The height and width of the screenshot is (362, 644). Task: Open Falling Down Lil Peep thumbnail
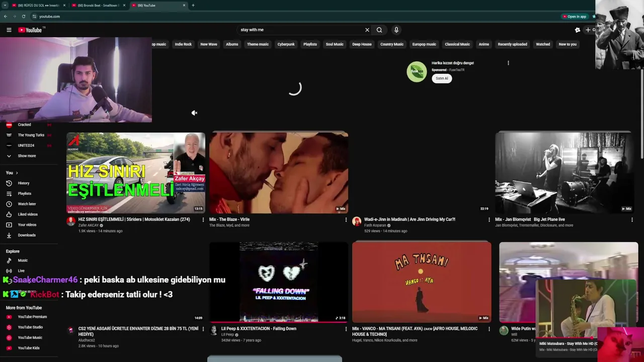[x=279, y=282]
